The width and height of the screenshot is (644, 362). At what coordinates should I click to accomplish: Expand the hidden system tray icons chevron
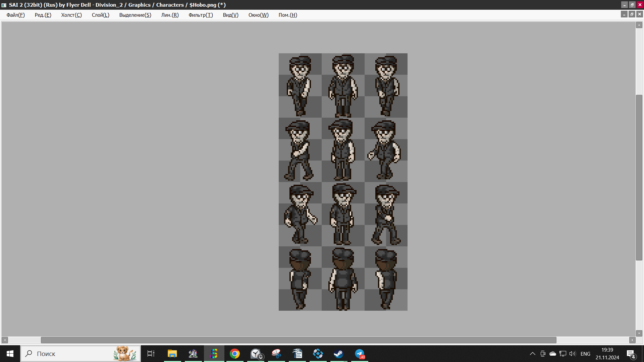tap(532, 354)
